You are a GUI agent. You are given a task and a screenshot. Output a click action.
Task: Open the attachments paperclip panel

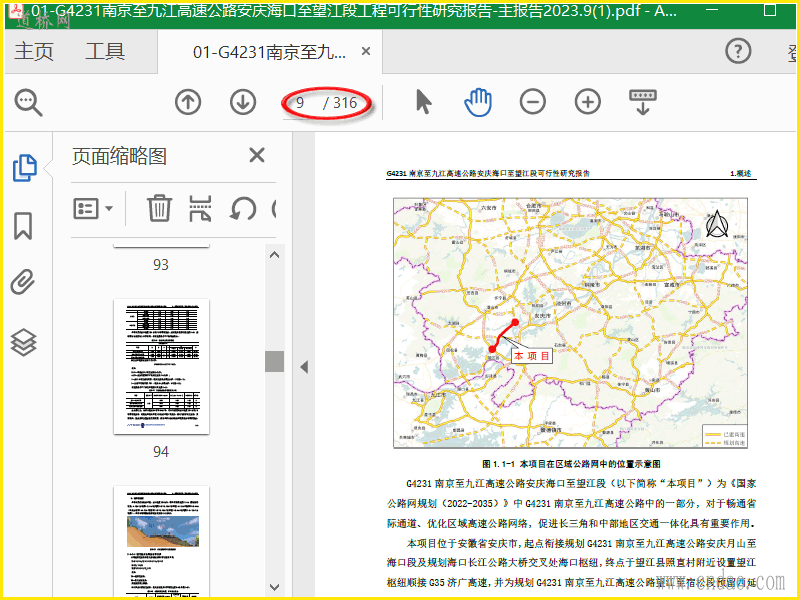[x=23, y=282]
